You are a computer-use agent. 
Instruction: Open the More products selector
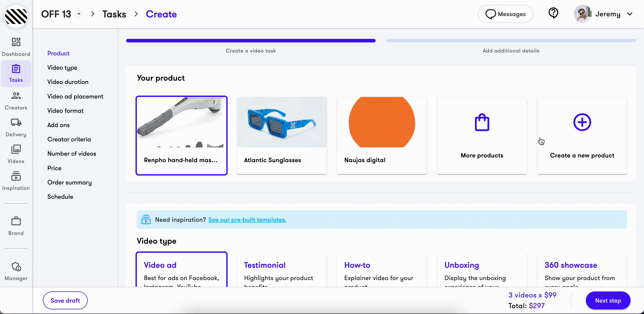pyautogui.click(x=482, y=135)
